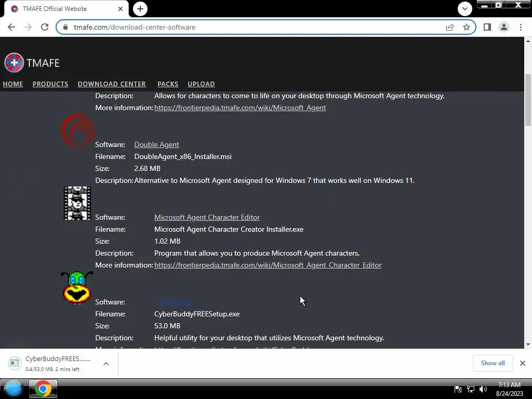This screenshot has height=399, width=532.
Task: Click the size value 1.02 MB
Action: point(167,241)
